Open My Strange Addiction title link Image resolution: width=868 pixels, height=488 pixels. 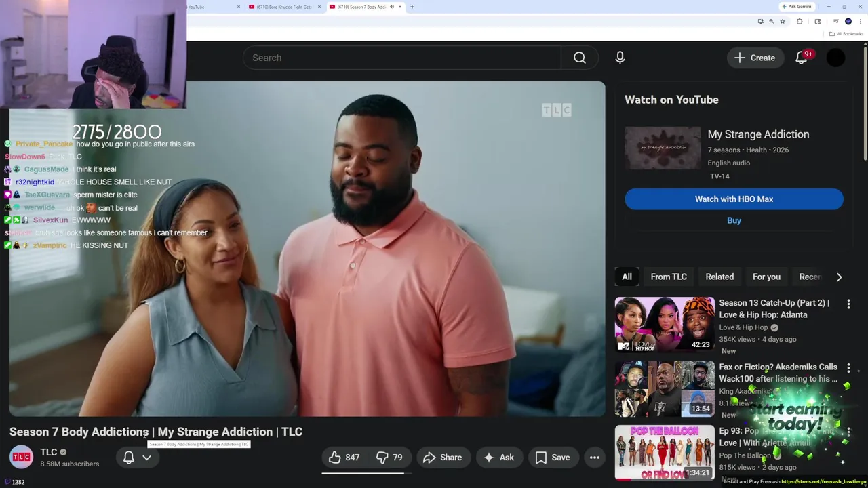pos(758,134)
